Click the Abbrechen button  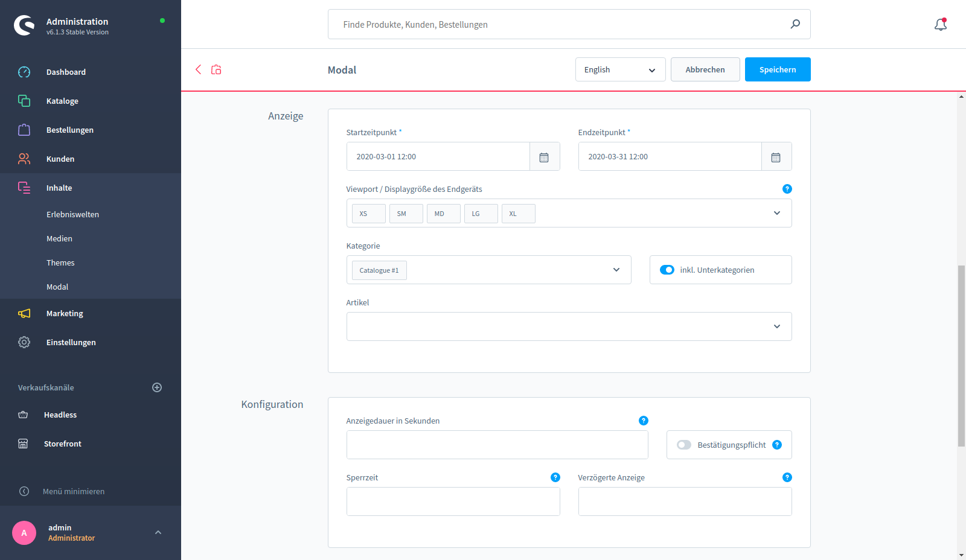point(705,69)
